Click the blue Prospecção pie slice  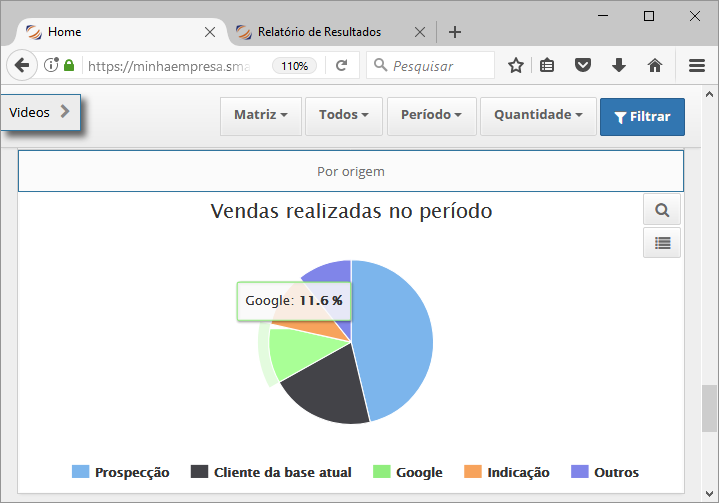[x=394, y=339]
